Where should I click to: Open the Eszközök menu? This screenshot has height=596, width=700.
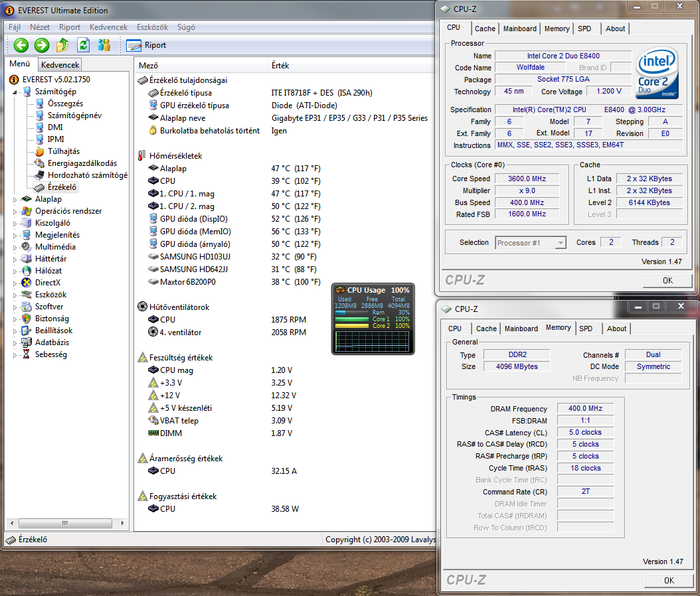[152, 27]
